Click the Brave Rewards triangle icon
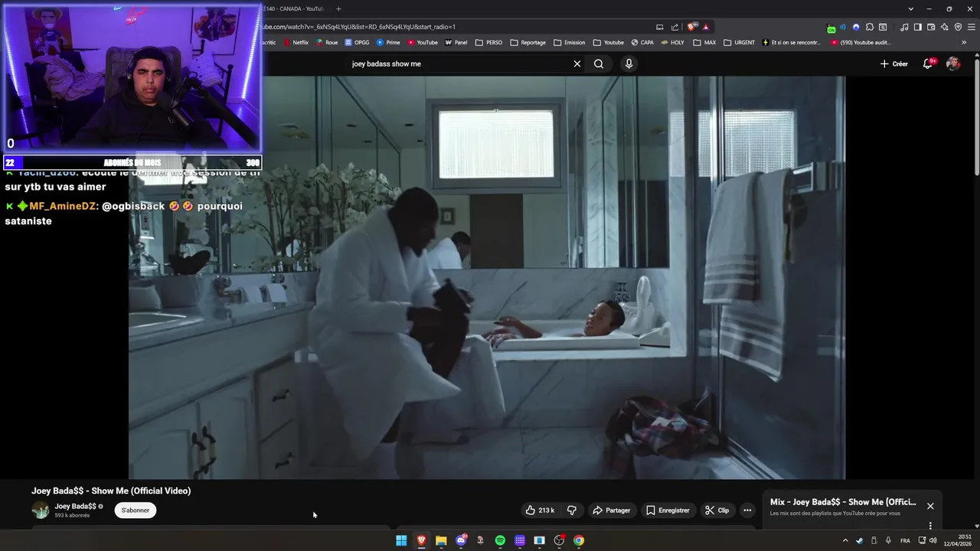Viewport: 980px width, 551px height. point(706,27)
